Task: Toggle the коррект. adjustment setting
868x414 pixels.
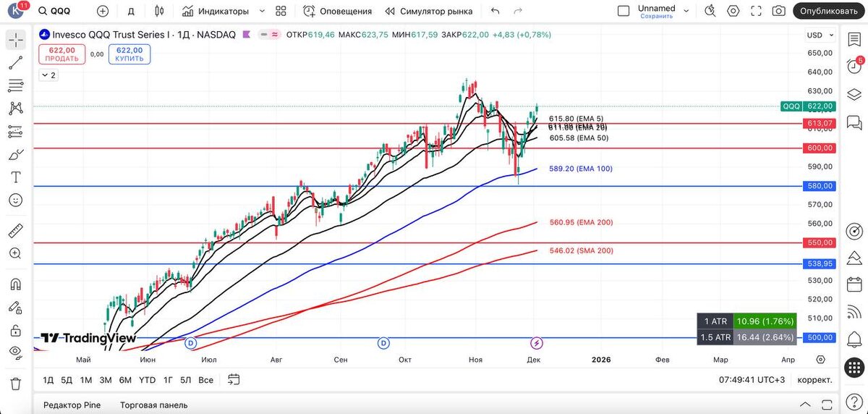Action: (x=814, y=380)
